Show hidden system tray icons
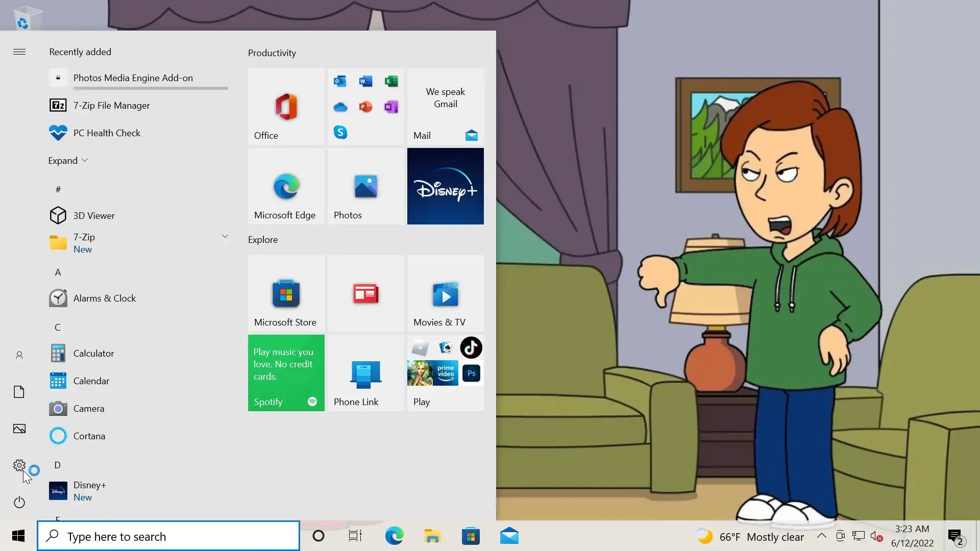This screenshot has width=980, height=551. pos(821,536)
